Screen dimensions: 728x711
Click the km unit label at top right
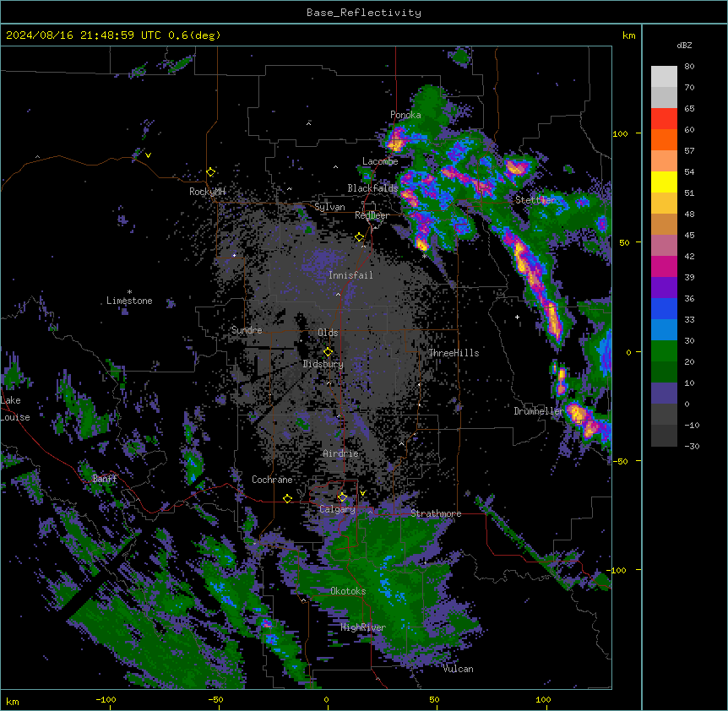[628, 35]
